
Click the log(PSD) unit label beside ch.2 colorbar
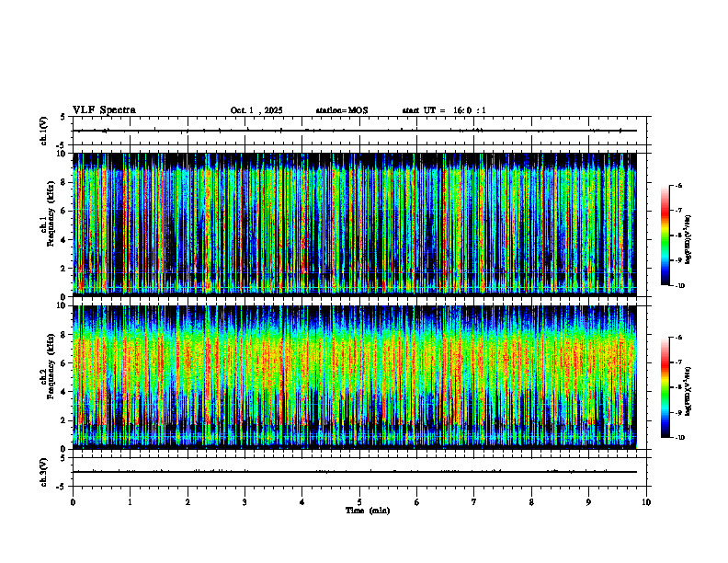[688, 391]
